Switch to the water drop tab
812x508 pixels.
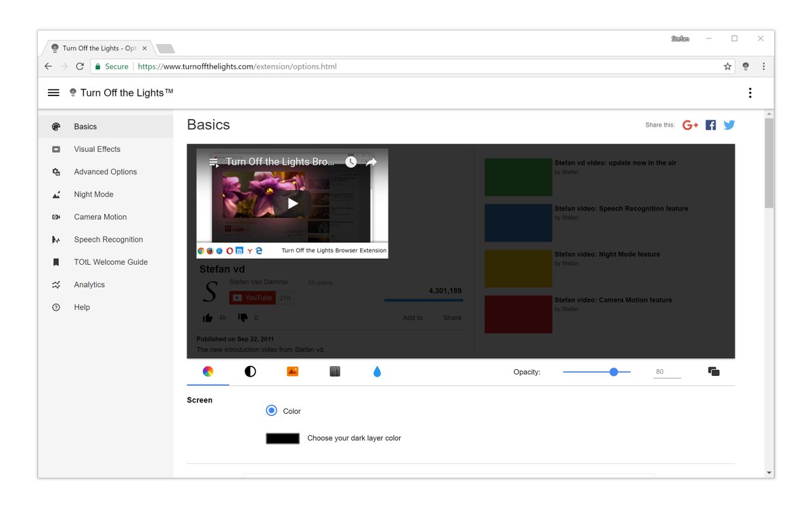click(377, 371)
